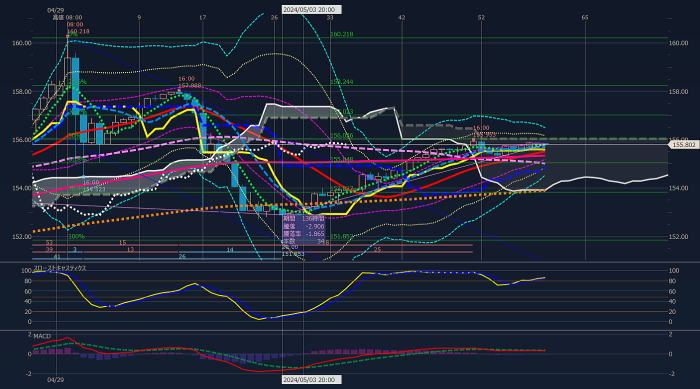700x389 pixels.
Task: Click the slow stochastics panel title
Action: pyautogui.click(x=60, y=268)
